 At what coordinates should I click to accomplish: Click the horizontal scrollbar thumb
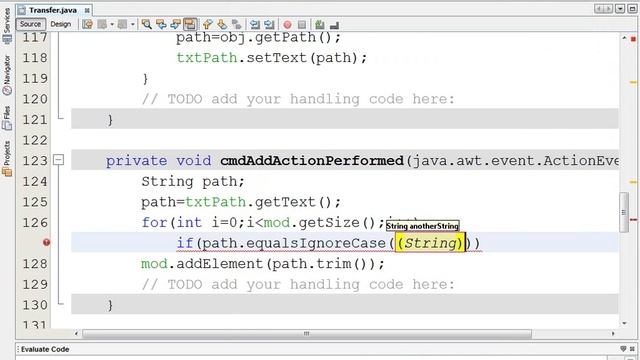[307, 334]
